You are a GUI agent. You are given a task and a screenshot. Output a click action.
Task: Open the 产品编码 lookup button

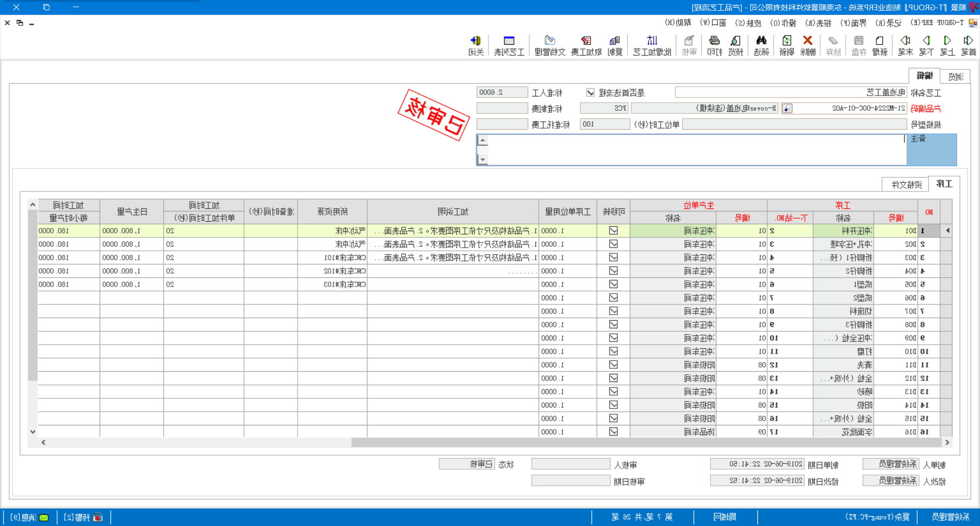click(787, 108)
